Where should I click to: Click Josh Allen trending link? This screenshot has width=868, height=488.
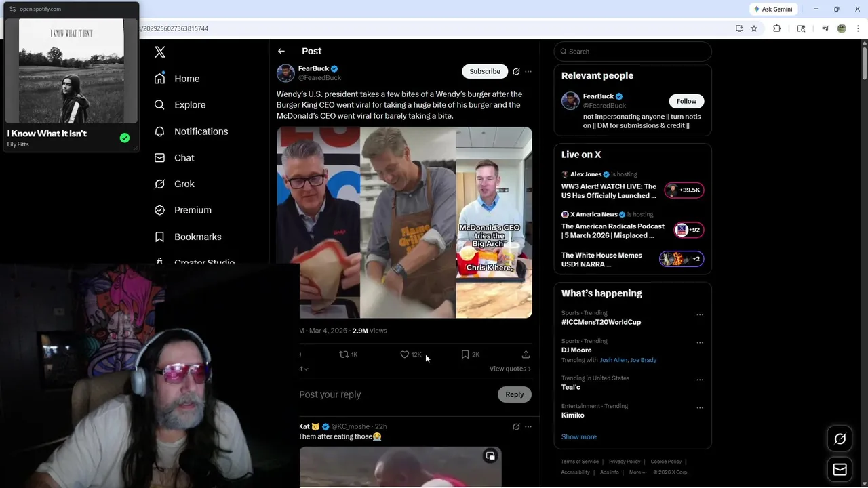point(614,360)
